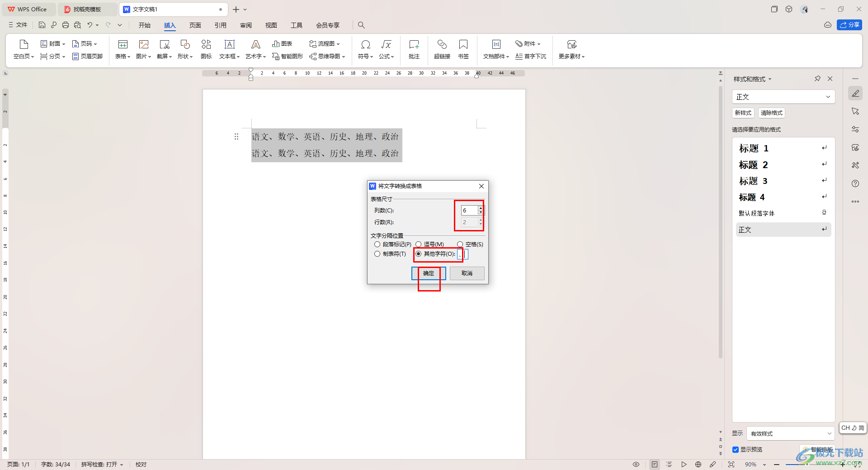Apply the 标题 1 style
Image resolution: width=868 pixels, height=470 pixels.
click(x=783, y=148)
